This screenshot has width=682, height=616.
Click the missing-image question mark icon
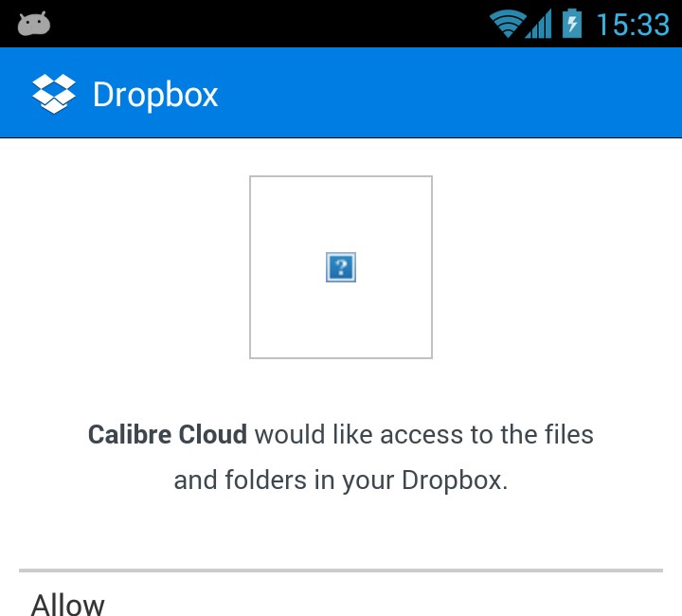(341, 267)
